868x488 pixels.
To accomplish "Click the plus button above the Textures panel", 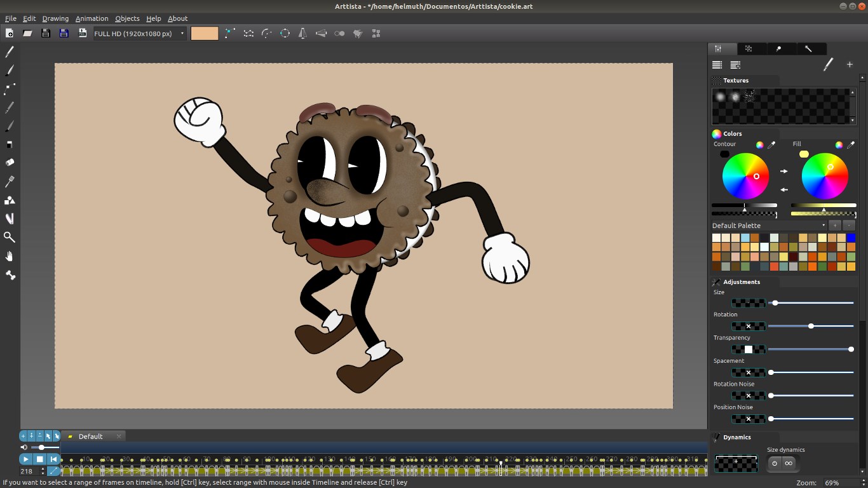I will pos(850,64).
